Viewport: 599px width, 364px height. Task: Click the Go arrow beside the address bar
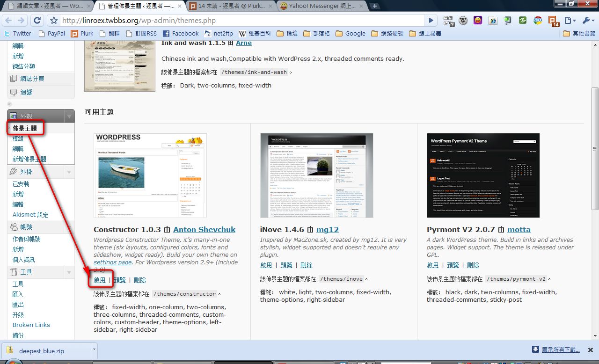click(x=431, y=21)
